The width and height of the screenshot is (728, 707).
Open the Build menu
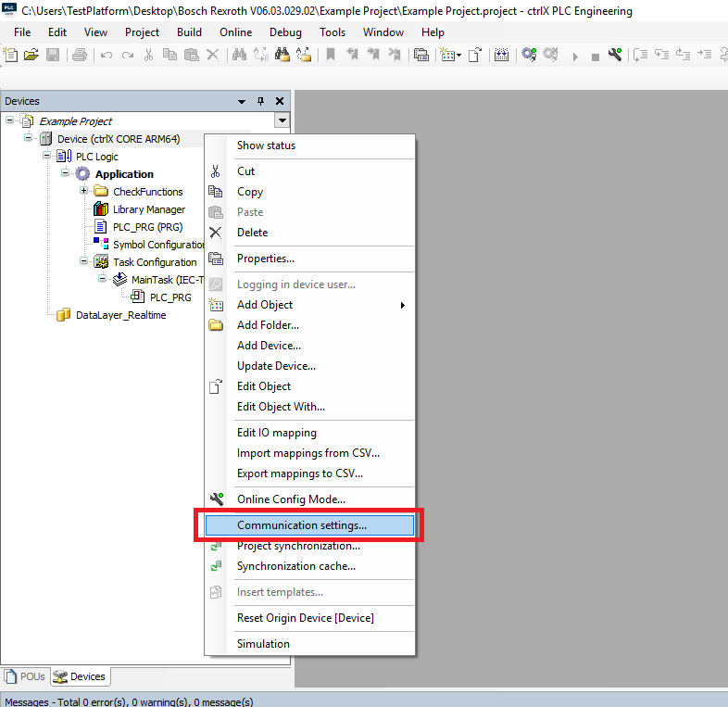(189, 32)
